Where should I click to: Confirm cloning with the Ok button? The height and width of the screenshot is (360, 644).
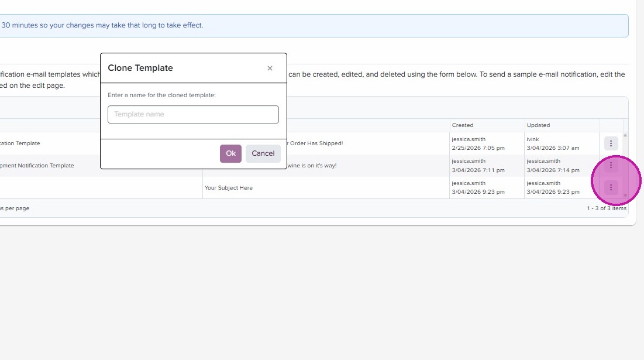click(x=230, y=153)
